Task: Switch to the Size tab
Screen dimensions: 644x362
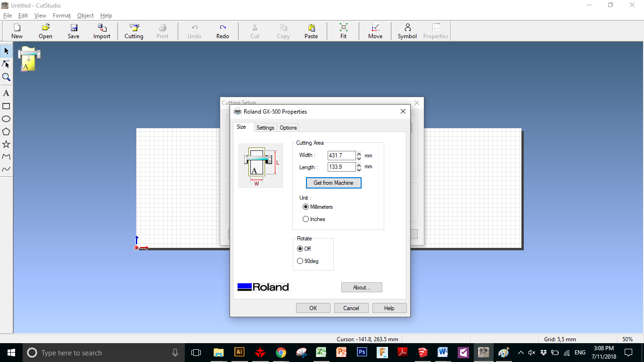Action: pos(241,127)
